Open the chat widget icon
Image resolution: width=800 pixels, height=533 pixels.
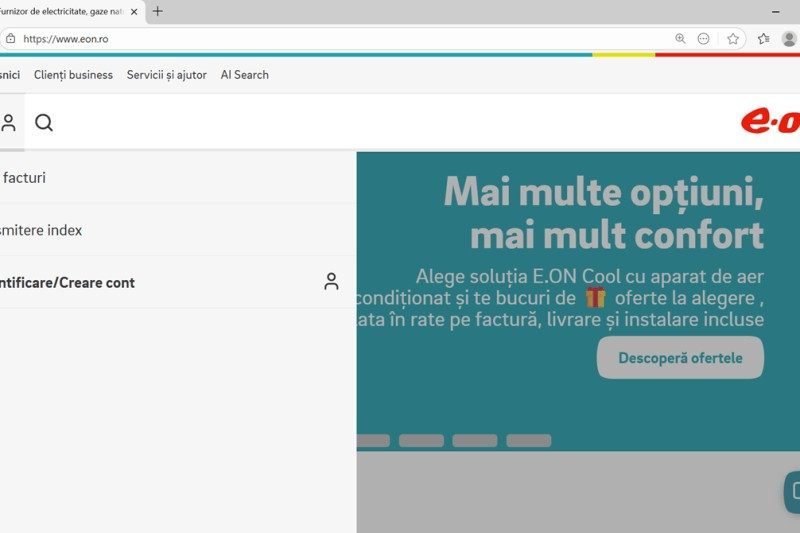pos(792,491)
